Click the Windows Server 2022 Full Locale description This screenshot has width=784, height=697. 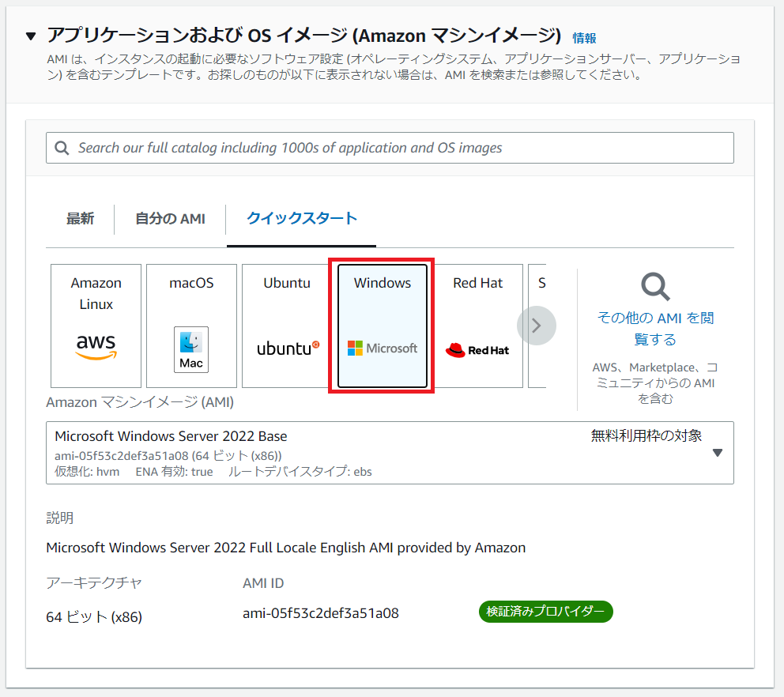[285, 548]
